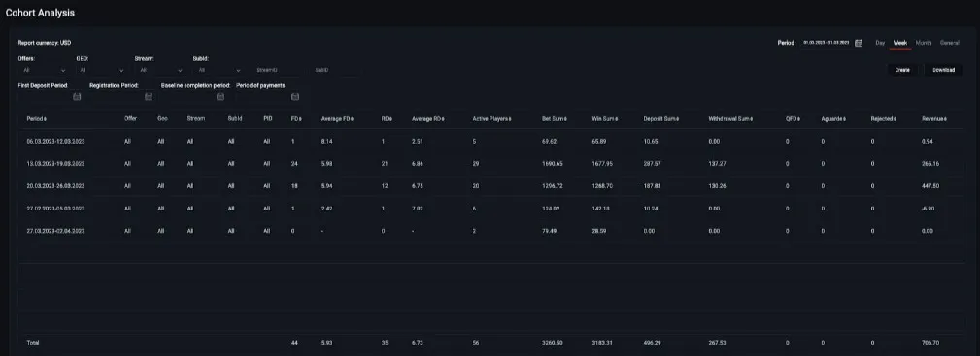Open calendar for First Deposit Period
Image resolution: width=980 pixels, height=356 pixels.
pos(78,97)
